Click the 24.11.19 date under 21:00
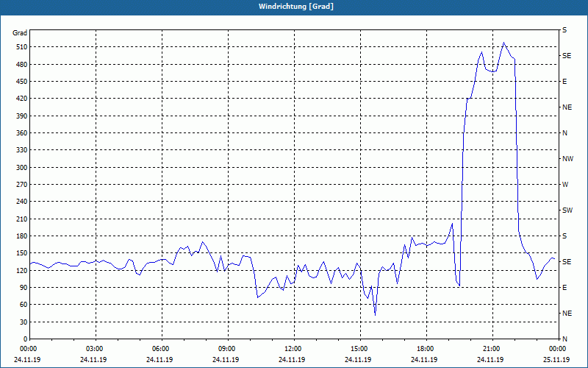The image size is (588, 368). 490,359
